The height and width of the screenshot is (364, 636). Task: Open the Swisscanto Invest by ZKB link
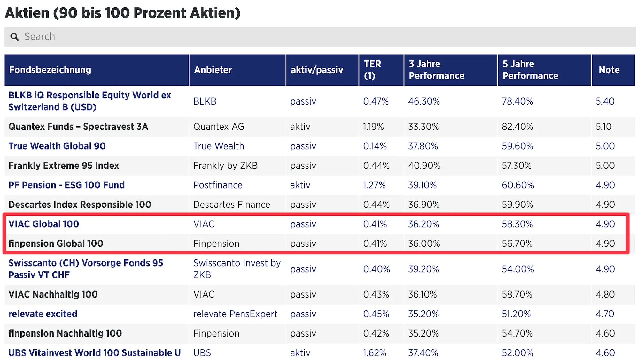(x=237, y=268)
